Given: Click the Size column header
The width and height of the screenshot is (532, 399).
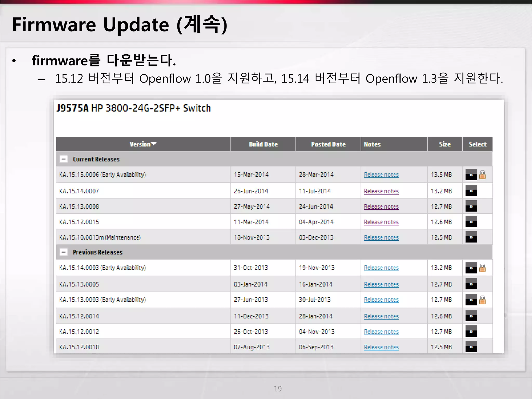Looking at the screenshot, I should pyautogui.click(x=445, y=144).
